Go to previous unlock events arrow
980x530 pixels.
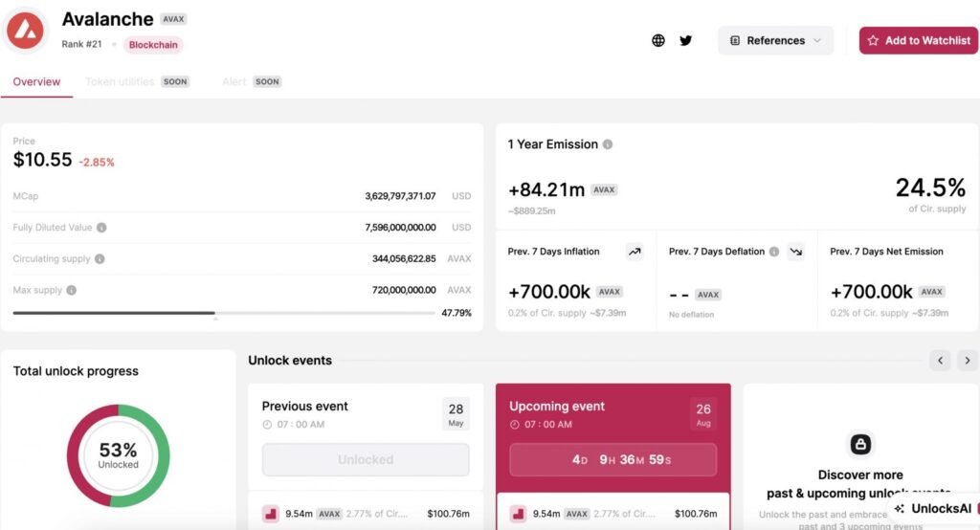click(x=941, y=361)
